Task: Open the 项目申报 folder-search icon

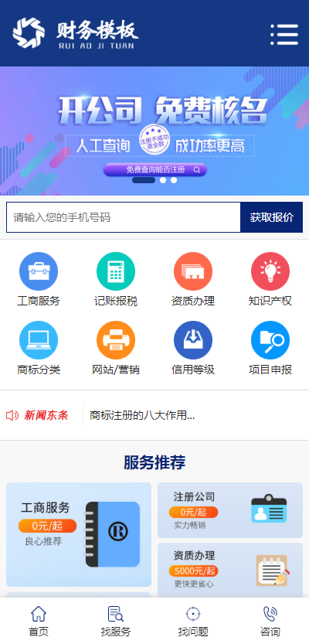Action: 270,340
